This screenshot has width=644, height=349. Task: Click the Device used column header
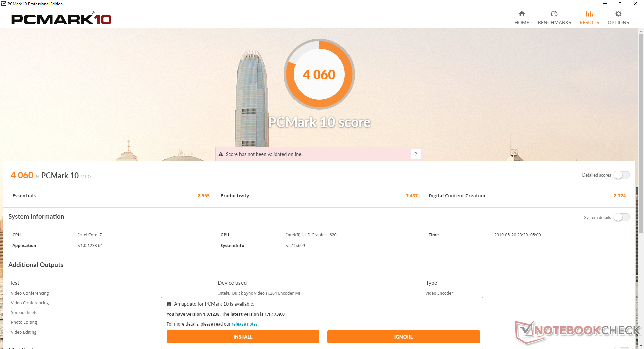pyautogui.click(x=232, y=283)
